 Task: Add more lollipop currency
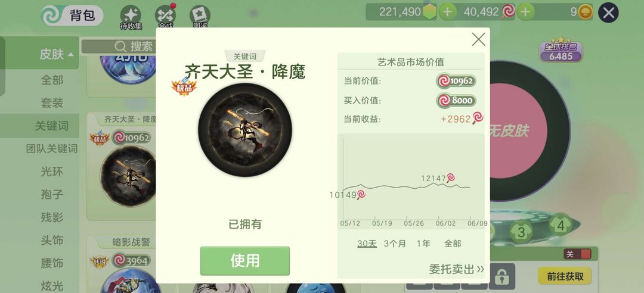525,13
